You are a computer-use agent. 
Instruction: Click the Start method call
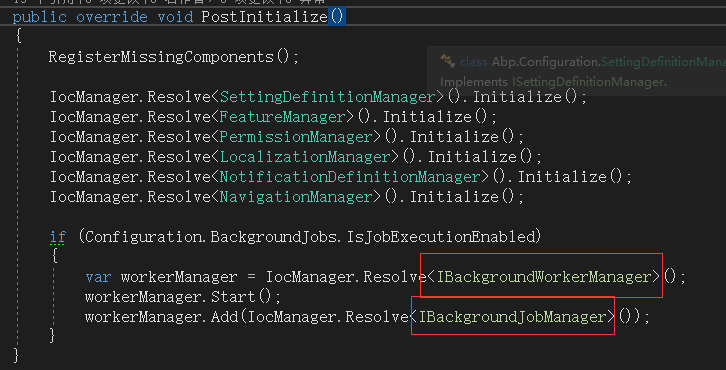point(233,297)
